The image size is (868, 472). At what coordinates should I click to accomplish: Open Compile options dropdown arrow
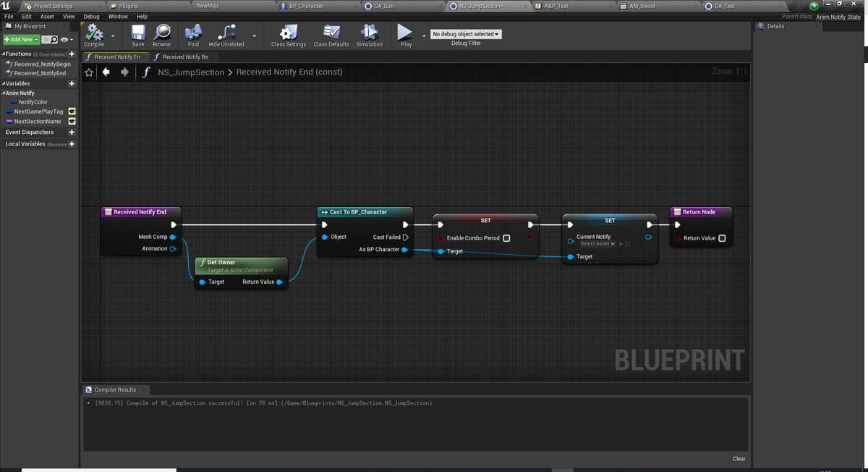pos(113,35)
